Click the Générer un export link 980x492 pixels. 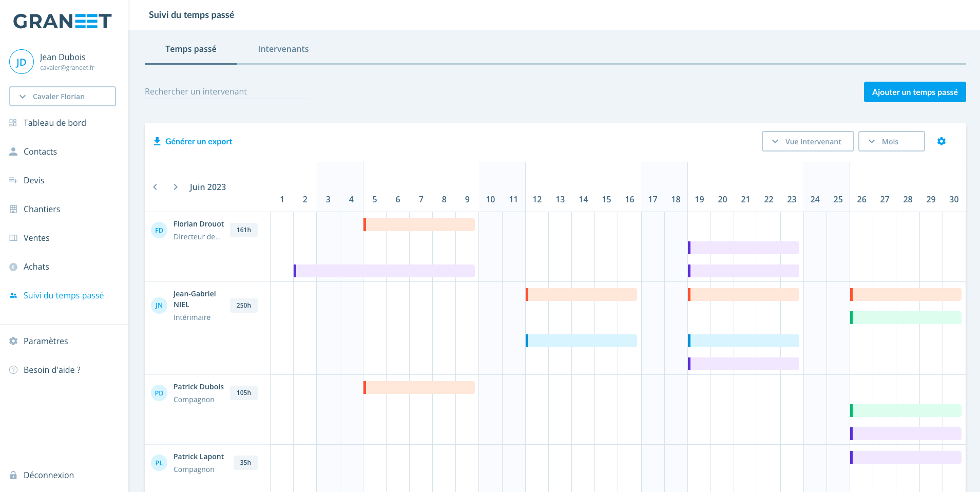(193, 141)
